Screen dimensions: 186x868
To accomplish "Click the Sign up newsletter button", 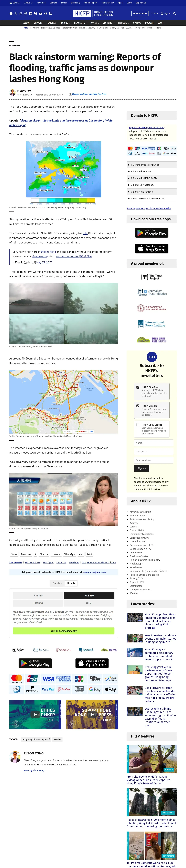I will [142, 468].
